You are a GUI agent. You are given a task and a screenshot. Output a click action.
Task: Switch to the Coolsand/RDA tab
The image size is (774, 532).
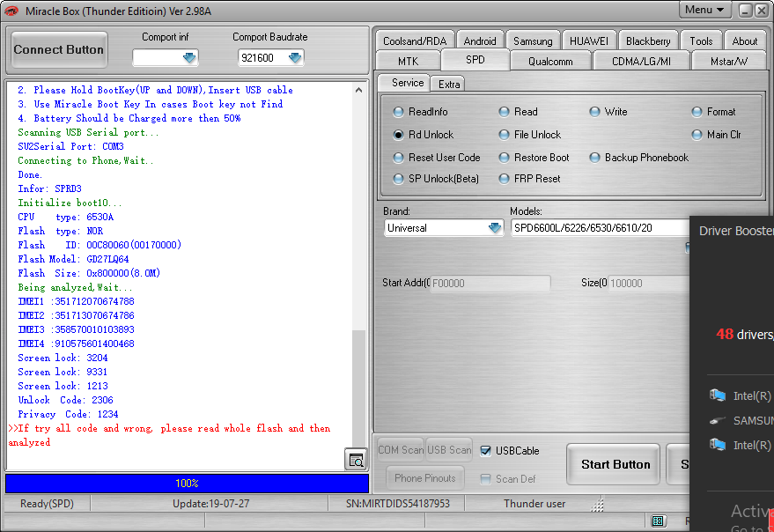[415, 41]
